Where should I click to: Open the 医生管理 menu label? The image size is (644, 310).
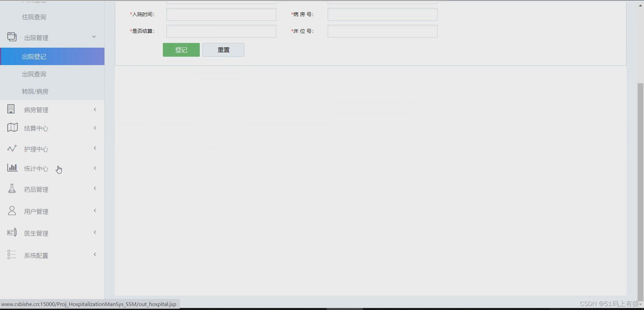(36, 234)
